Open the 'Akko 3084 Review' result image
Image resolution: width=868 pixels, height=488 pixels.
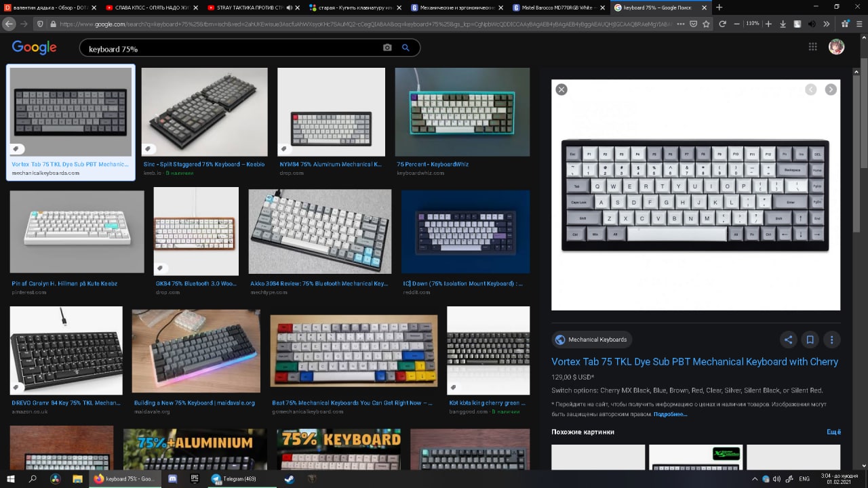point(320,231)
